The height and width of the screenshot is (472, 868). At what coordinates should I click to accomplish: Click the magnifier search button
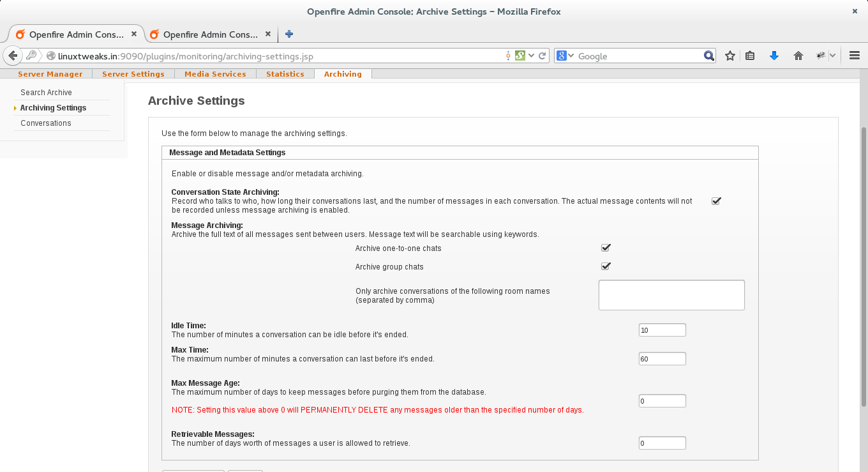709,56
